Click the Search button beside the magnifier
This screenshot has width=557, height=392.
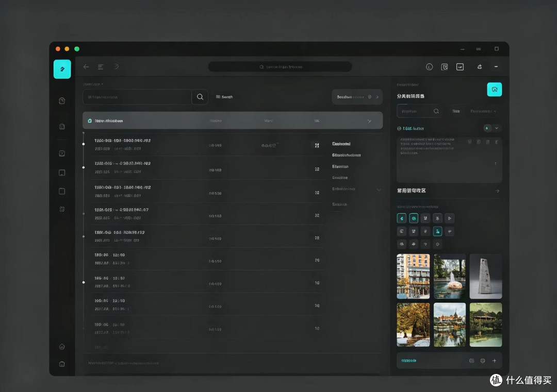click(224, 97)
